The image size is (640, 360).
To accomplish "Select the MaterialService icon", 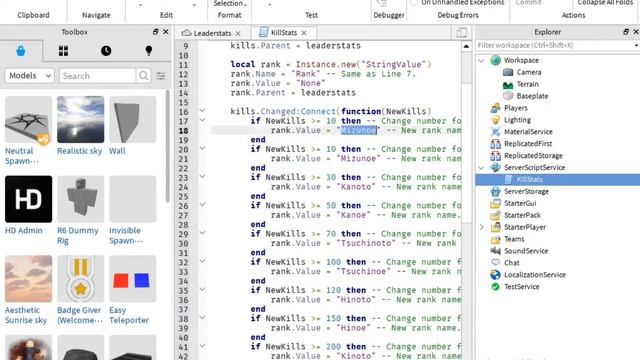I will point(496,131).
